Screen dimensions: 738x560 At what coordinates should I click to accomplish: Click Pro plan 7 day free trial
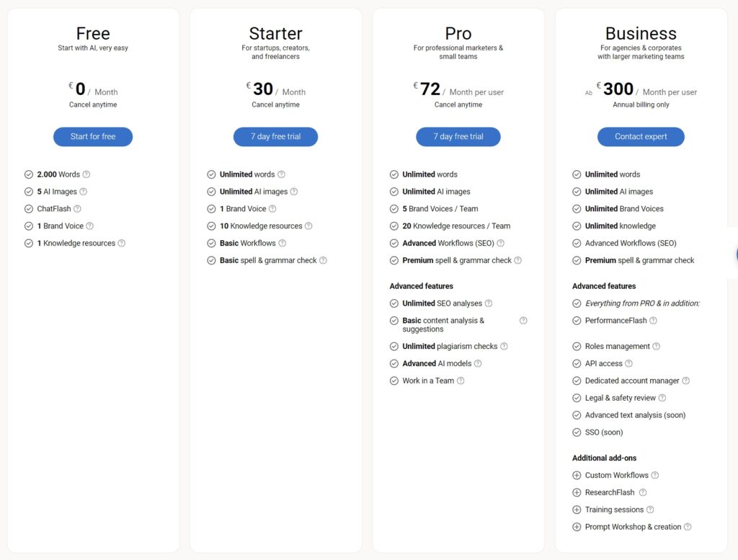[458, 136]
